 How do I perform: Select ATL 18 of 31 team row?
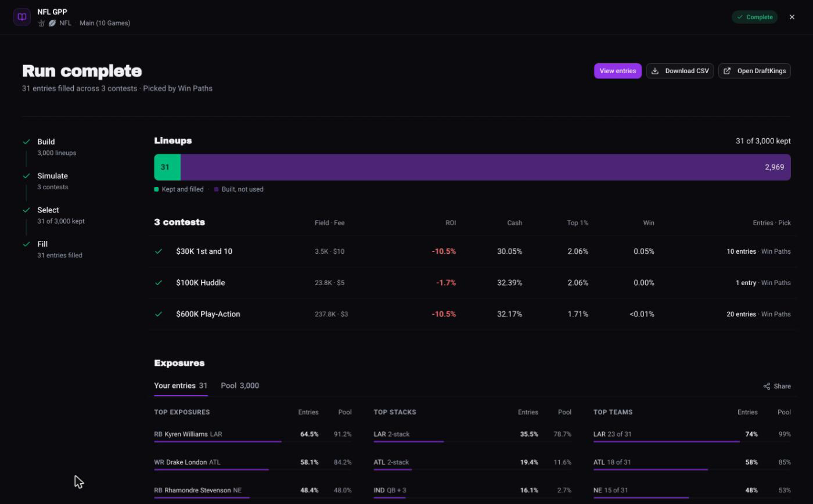(692, 463)
